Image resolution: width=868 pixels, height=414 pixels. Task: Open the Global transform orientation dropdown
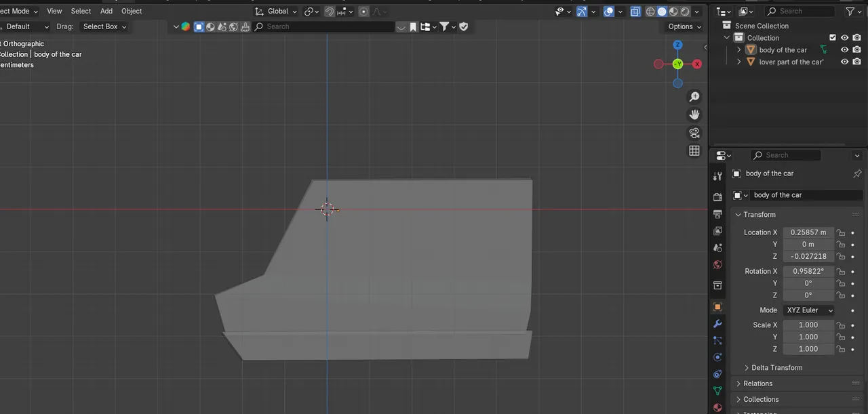pyautogui.click(x=275, y=12)
